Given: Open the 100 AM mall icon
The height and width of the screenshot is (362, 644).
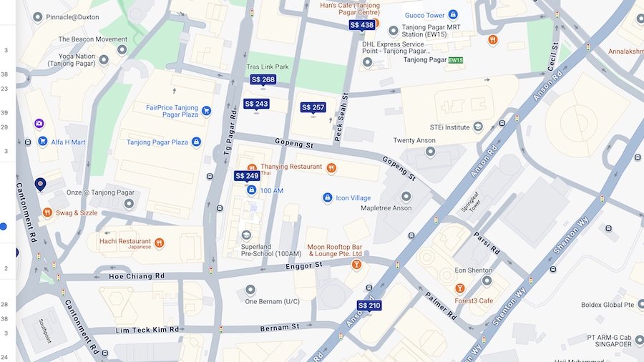Looking at the screenshot, I should coord(251,190).
